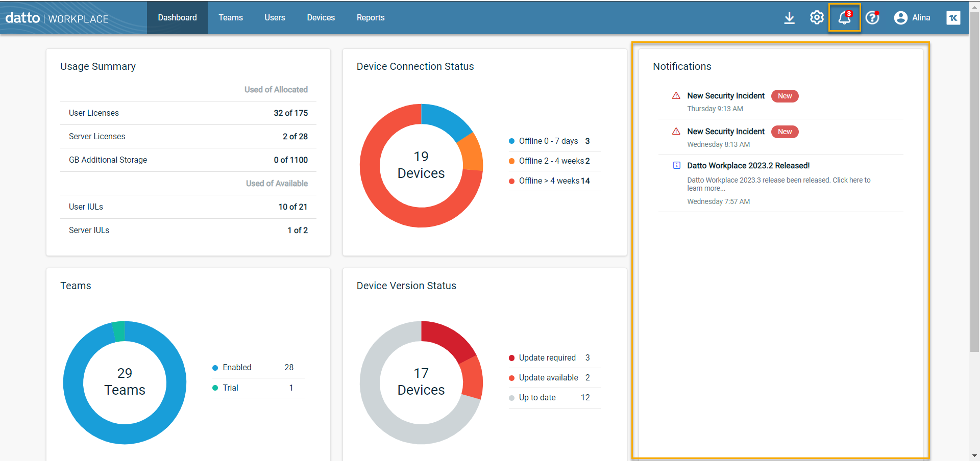Viewport: 980px width, 461px height.
Task: Click the datto Workplace logo
Action: pyautogui.click(x=57, y=18)
